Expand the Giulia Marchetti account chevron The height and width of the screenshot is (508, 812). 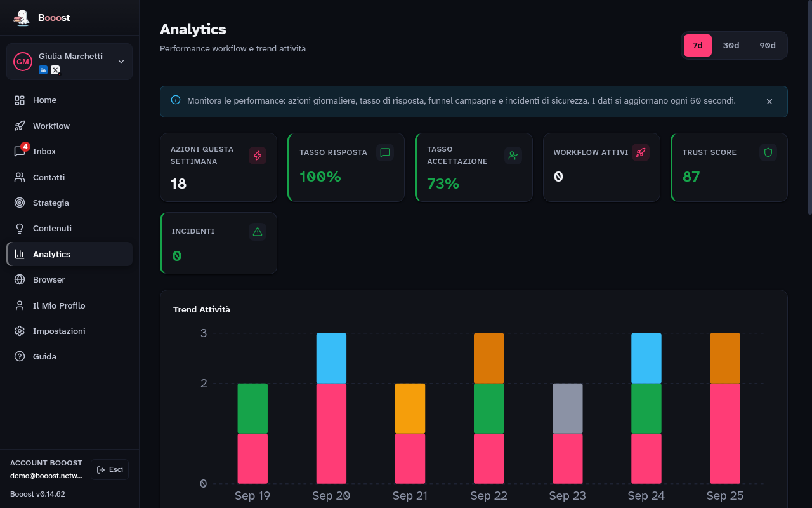121,62
